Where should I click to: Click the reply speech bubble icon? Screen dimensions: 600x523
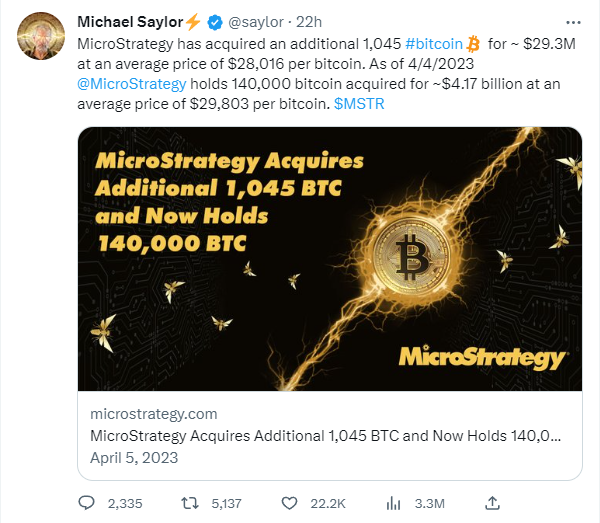[86, 503]
